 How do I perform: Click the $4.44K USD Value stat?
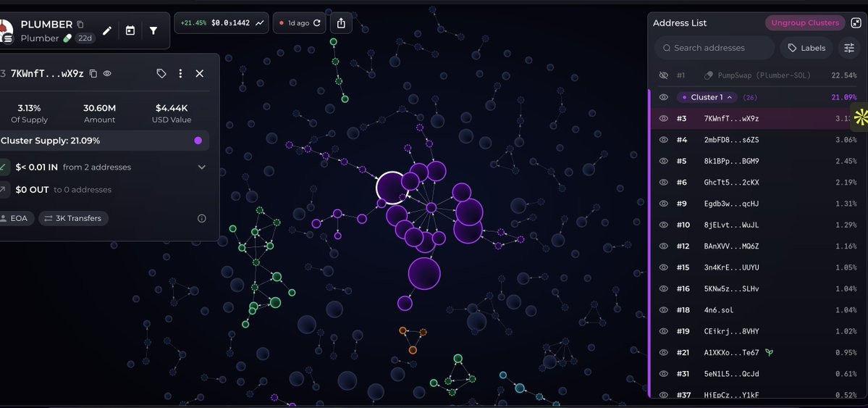pos(173,113)
